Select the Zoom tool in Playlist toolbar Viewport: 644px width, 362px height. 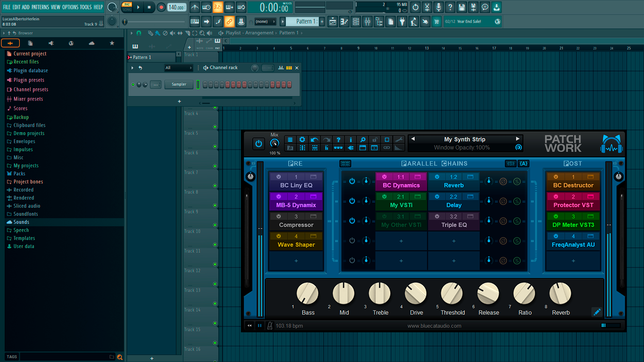tap(202, 33)
